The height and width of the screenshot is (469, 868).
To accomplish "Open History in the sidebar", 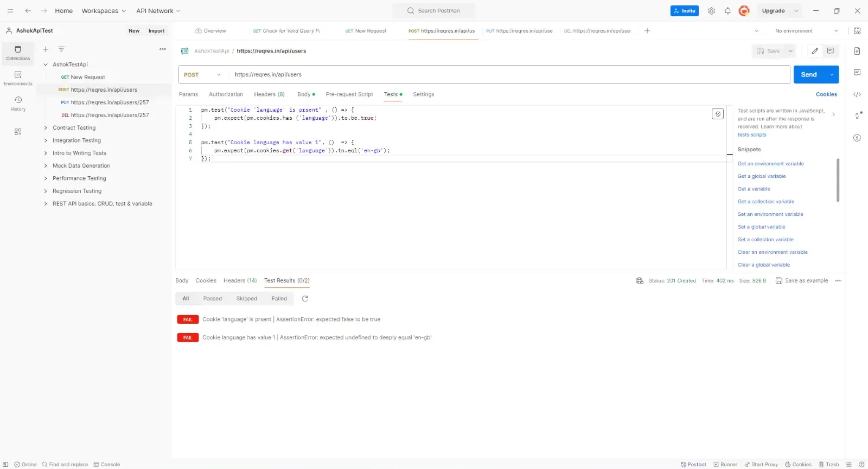I will tap(18, 104).
